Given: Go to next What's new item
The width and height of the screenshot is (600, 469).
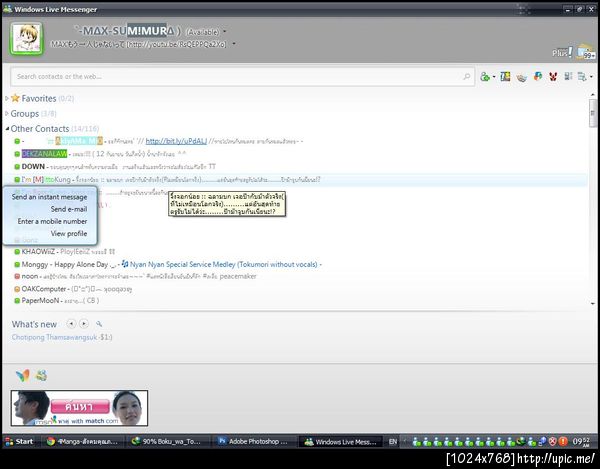Looking at the screenshot, I should point(84,324).
